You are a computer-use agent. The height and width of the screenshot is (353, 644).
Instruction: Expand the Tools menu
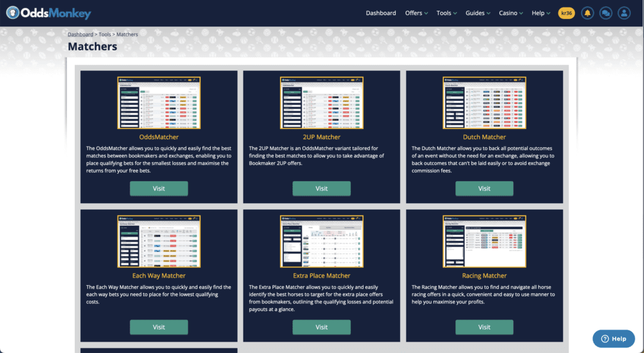447,13
